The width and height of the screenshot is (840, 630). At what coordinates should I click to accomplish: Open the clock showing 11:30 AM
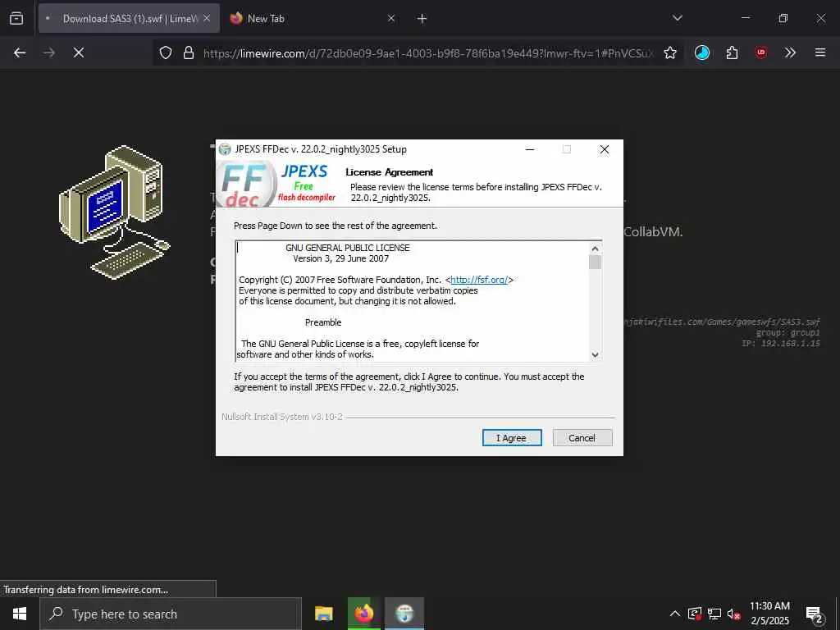coord(769,614)
